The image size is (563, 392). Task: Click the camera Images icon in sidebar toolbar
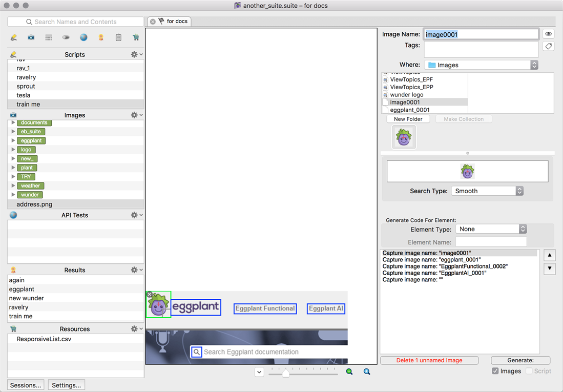[x=31, y=37]
